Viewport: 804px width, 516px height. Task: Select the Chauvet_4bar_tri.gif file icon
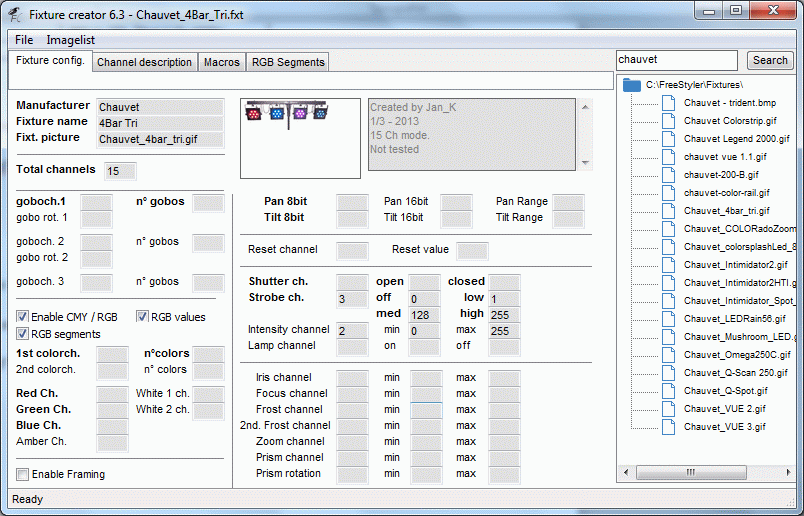(x=668, y=211)
